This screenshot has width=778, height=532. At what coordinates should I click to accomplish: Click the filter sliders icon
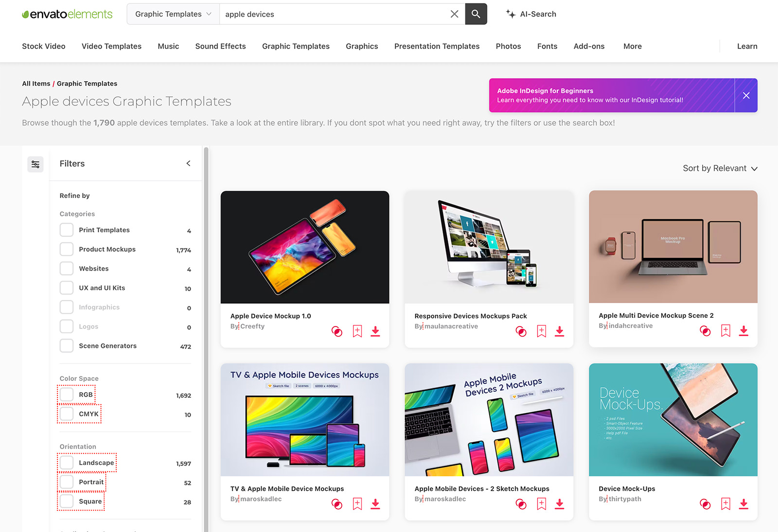coord(35,164)
